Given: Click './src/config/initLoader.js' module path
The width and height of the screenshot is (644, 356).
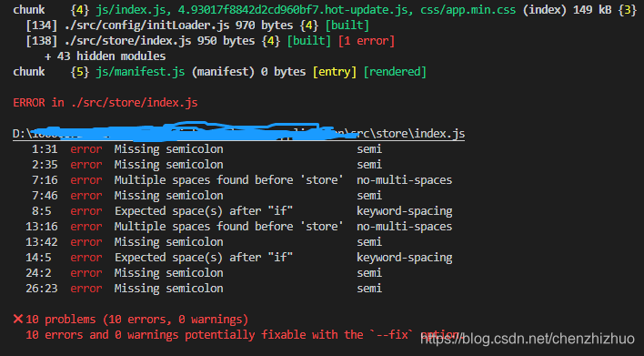Looking at the screenshot, I should [x=146, y=25].
